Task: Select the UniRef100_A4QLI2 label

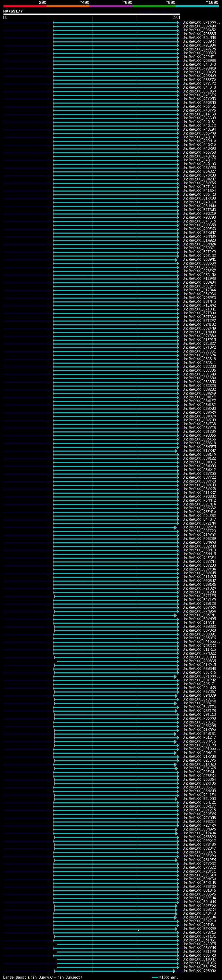Action: click(x=199, y=125)
